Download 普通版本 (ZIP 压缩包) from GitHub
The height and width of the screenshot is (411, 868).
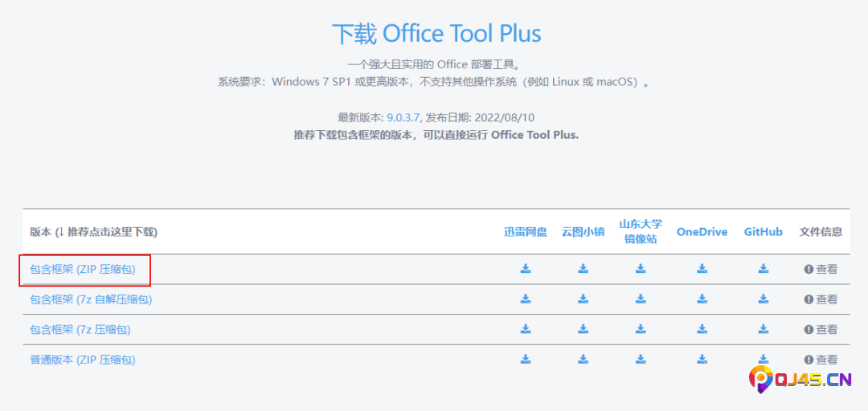coord(764,359)
